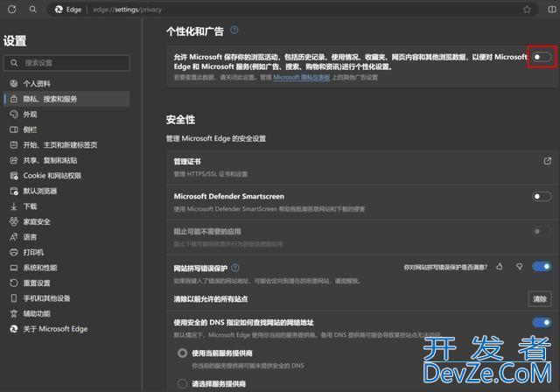Open Cookie 和网站权限 settings page
This screenshot has height=392, width=560.
(66, 176)
